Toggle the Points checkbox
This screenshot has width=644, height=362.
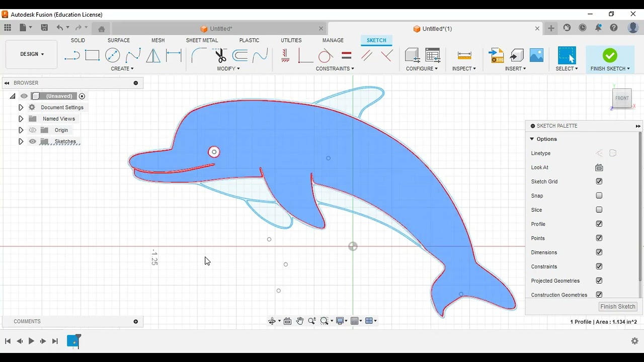(599, 238)
